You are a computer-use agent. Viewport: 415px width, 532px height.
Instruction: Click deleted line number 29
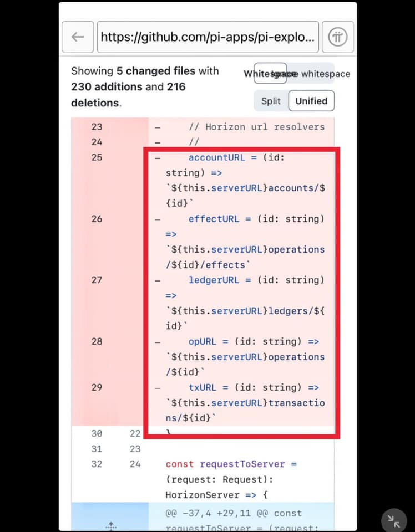[97, 387]
